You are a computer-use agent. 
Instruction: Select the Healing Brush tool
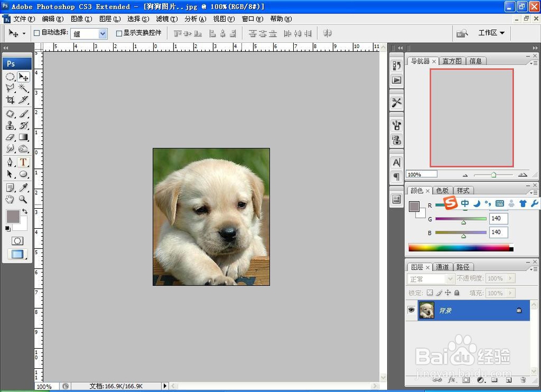tap(10, 114)
